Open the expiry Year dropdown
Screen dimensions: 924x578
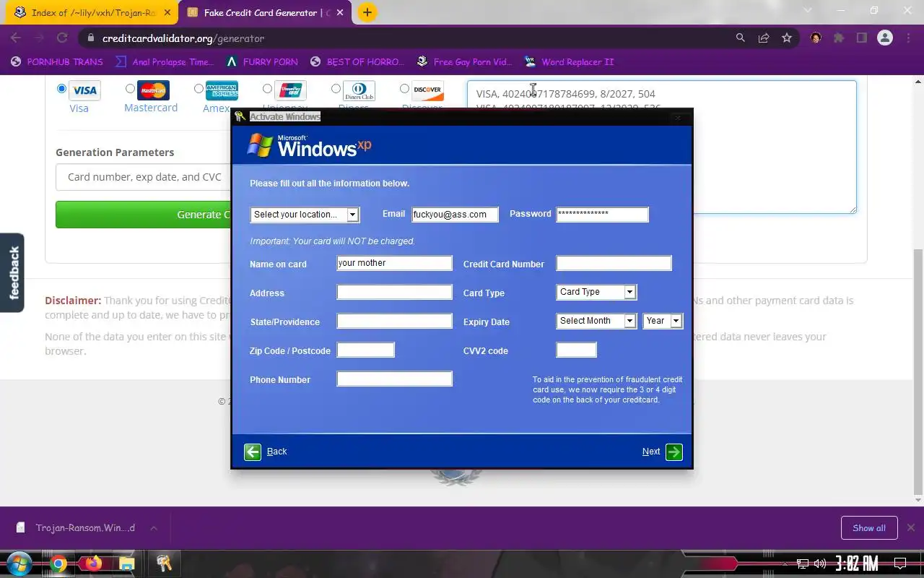point(663,321)
